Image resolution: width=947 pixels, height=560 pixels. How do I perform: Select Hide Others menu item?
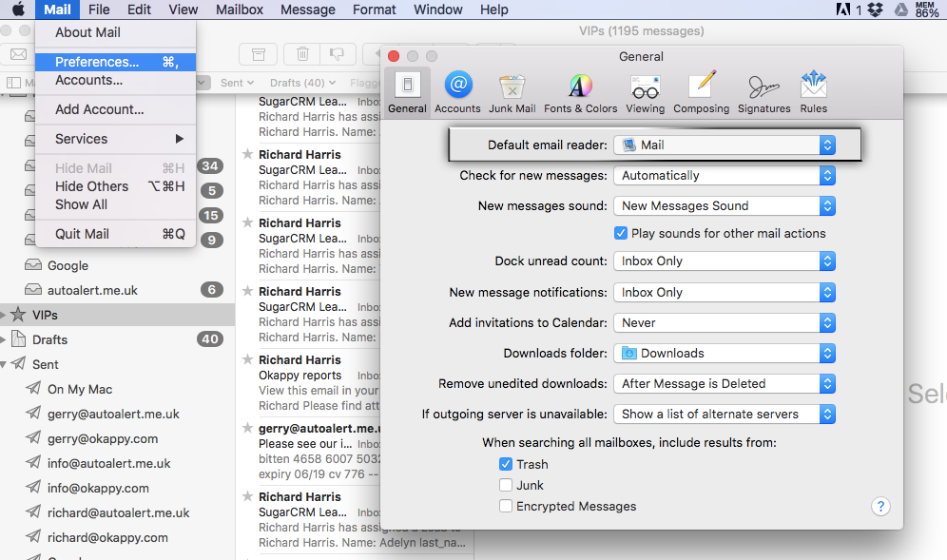point(115,186)
